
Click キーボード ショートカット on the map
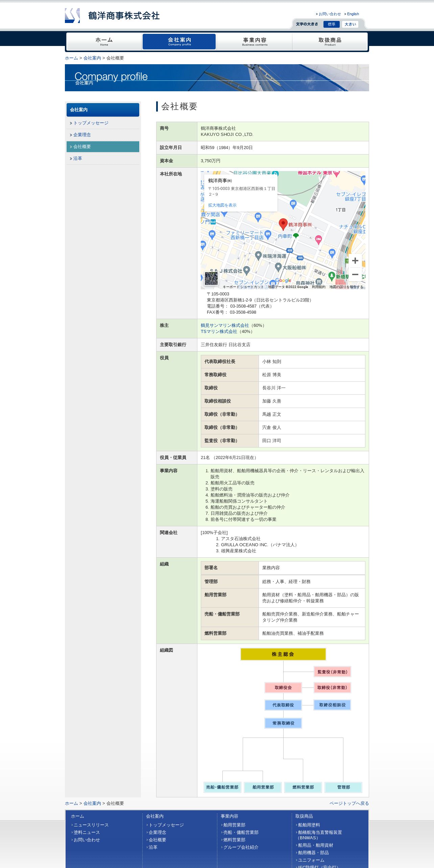(x=243, y=287)
